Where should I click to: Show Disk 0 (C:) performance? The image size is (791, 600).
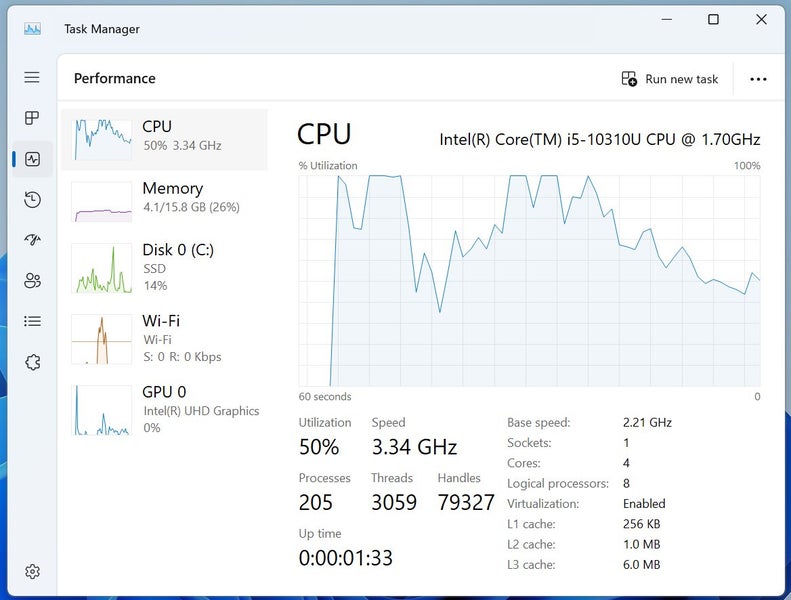pyautogui.click(x=165, y=267)
